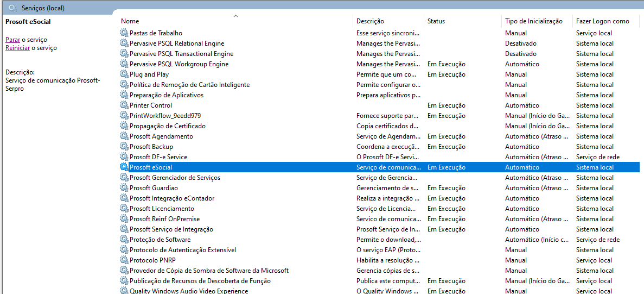Select the Prosoft DF-e Service name
The width and height of the screenshot is (644, 294).
(158, 157)
